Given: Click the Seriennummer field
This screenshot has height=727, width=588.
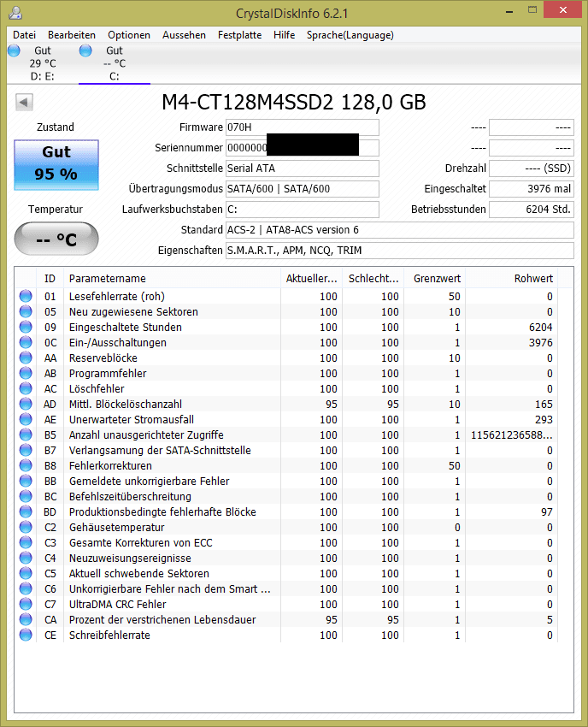Looking at the screenshot, I should [302, 148].
